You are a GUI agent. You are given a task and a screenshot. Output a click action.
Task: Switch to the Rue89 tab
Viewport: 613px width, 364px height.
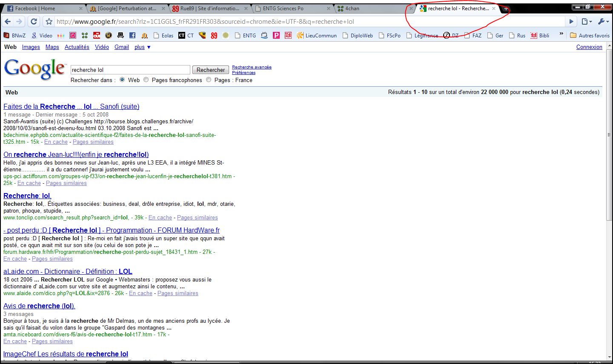click(x=210, y=8)
